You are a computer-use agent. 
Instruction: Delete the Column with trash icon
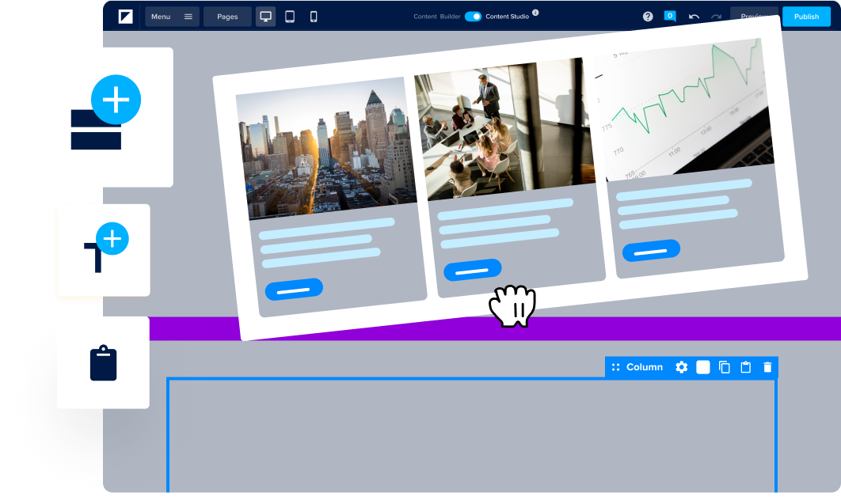[x=767, y=367]
